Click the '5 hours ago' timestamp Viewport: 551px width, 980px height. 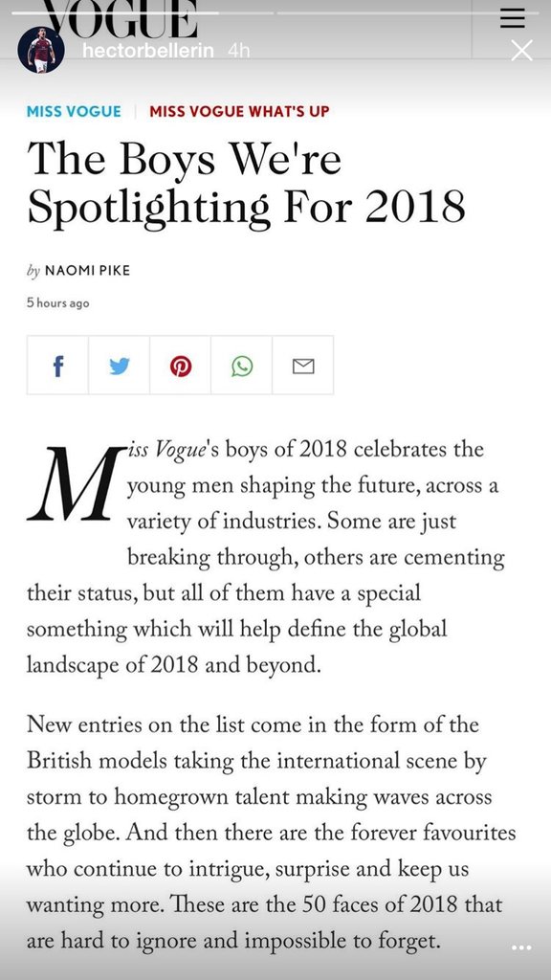(x=58, y=303)
